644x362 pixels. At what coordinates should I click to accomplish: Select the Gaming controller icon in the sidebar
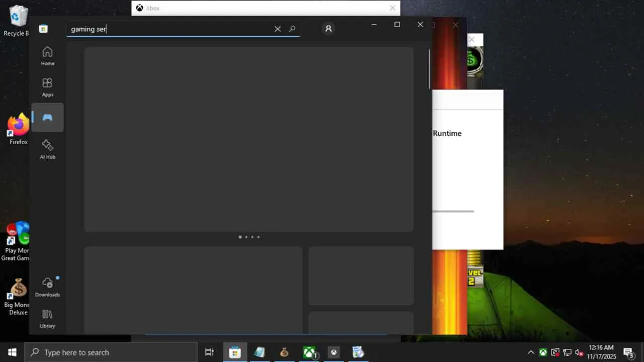click(47, 118)
